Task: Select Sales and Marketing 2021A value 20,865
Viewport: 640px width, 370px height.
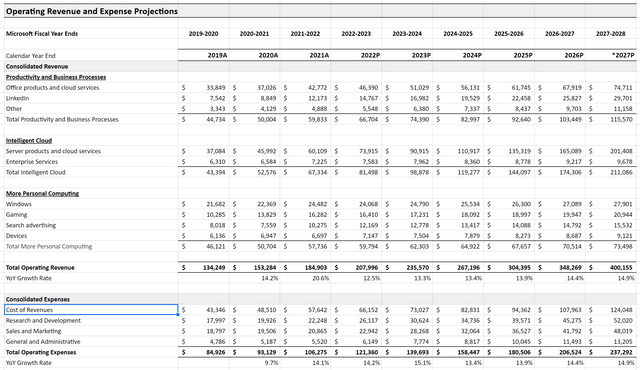Action: click(318, 332)
